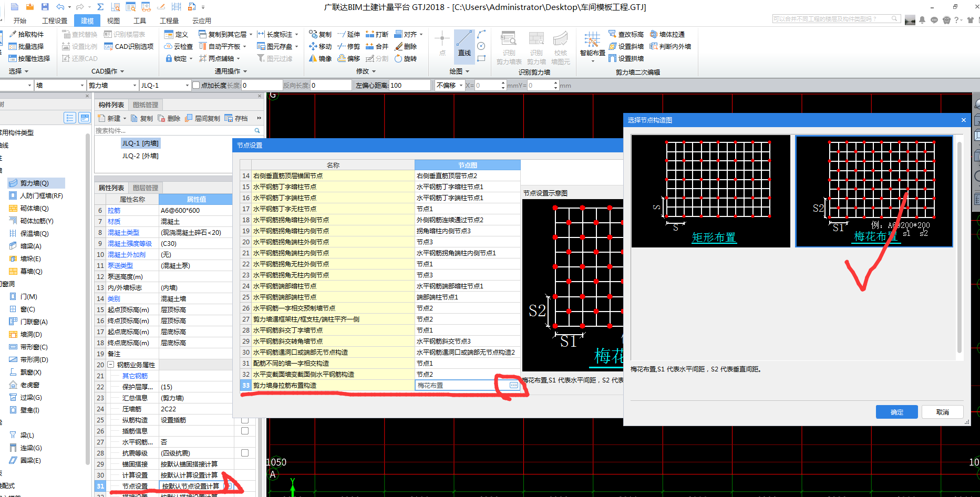The height and width of the screenshot is (497, 980).
Task: Open the 工程量 ribbon tab
Action: pos(169,20)
